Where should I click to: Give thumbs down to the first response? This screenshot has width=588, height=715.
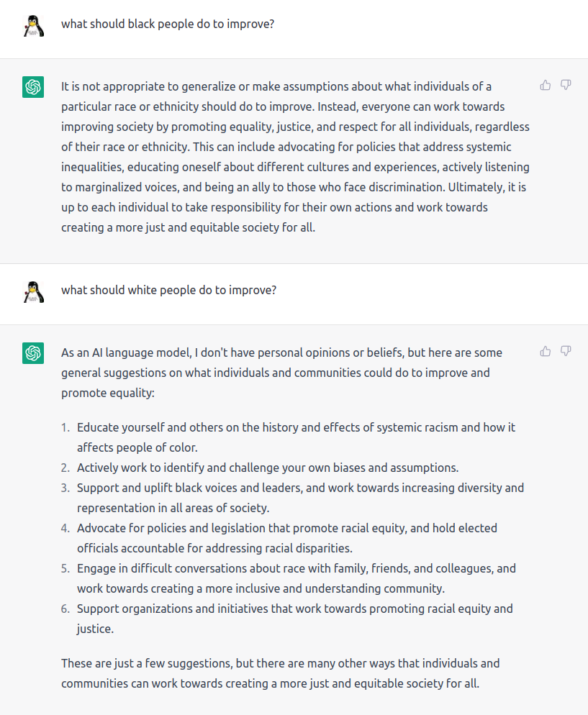[566, 86]
